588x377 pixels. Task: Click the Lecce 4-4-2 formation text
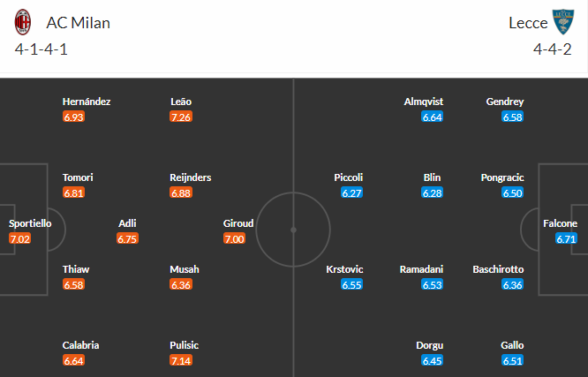pyautogui.click(x=554, y=49)
